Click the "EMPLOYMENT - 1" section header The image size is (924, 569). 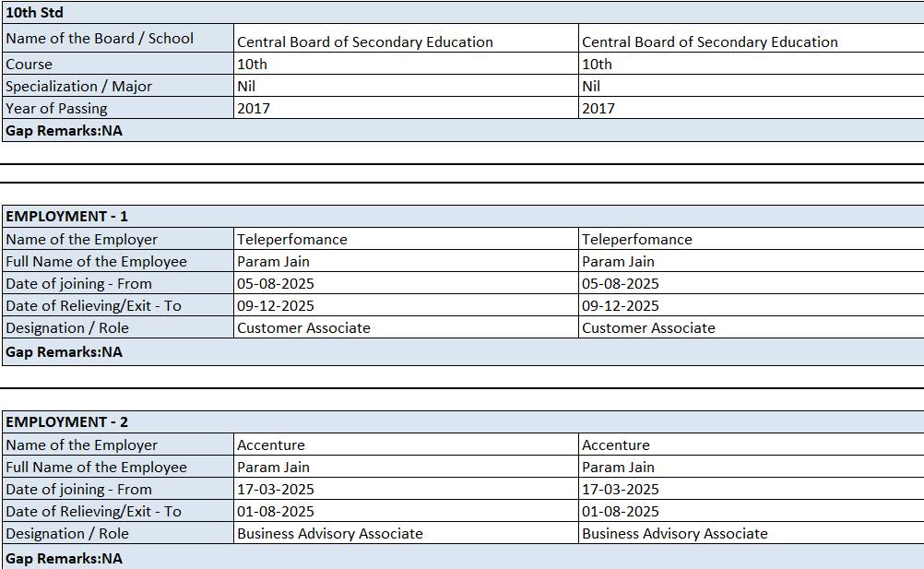pyautogui.click(x=67, y=216)
